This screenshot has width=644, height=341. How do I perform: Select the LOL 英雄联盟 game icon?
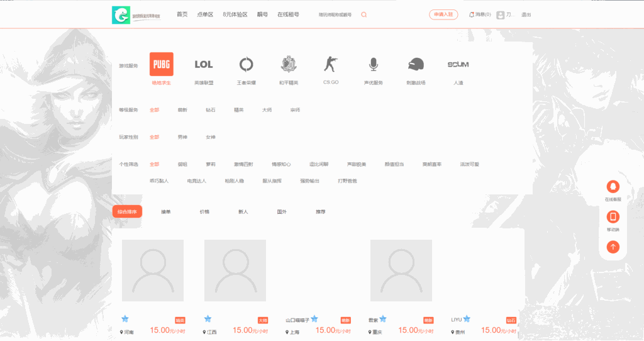click(x=204, y=65)
